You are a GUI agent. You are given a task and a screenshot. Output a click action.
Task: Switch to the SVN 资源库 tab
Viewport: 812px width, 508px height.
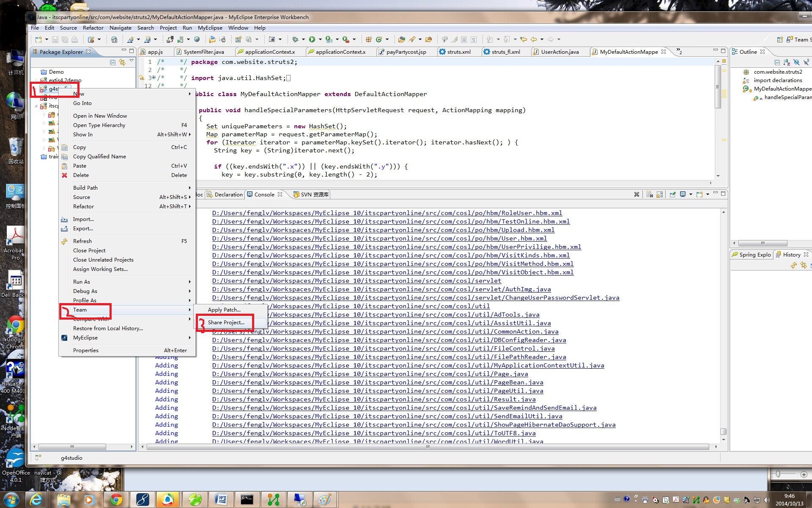[312, 194]
